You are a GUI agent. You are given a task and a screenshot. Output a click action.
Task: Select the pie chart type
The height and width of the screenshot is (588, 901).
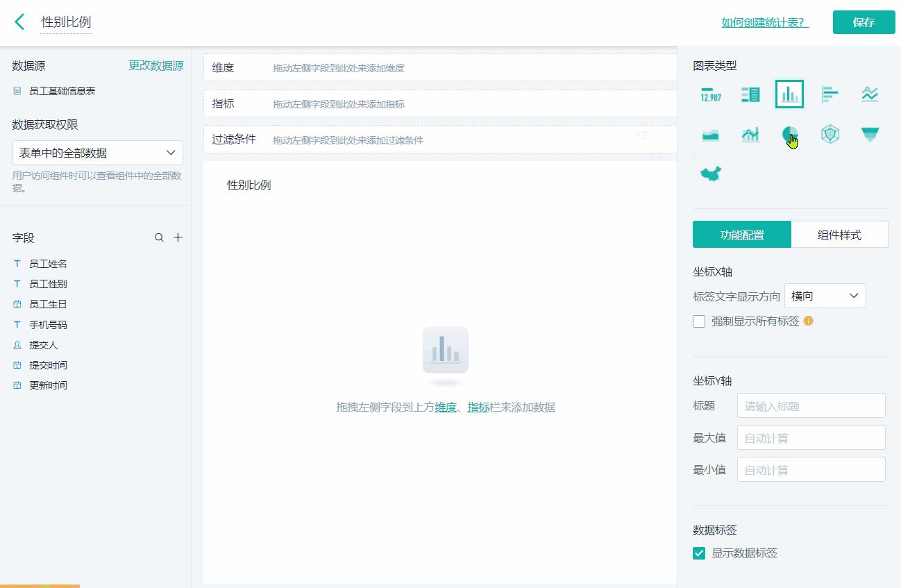tap(789, 135)
